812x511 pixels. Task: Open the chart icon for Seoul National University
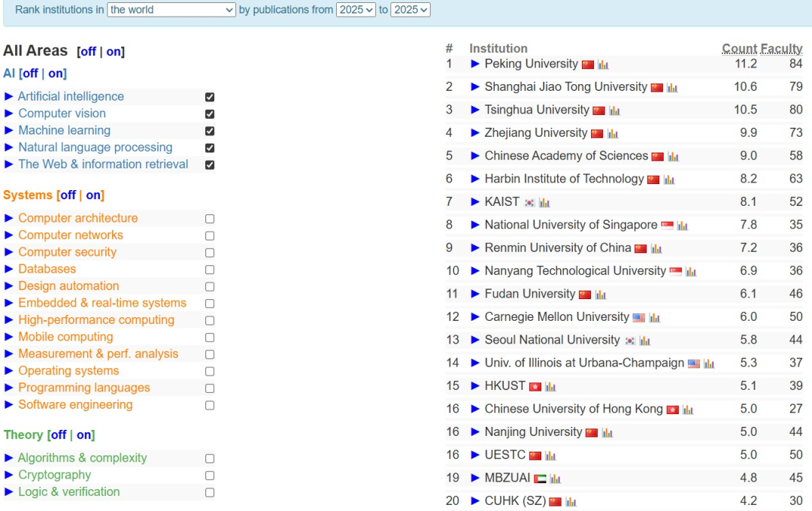(645, 340)
